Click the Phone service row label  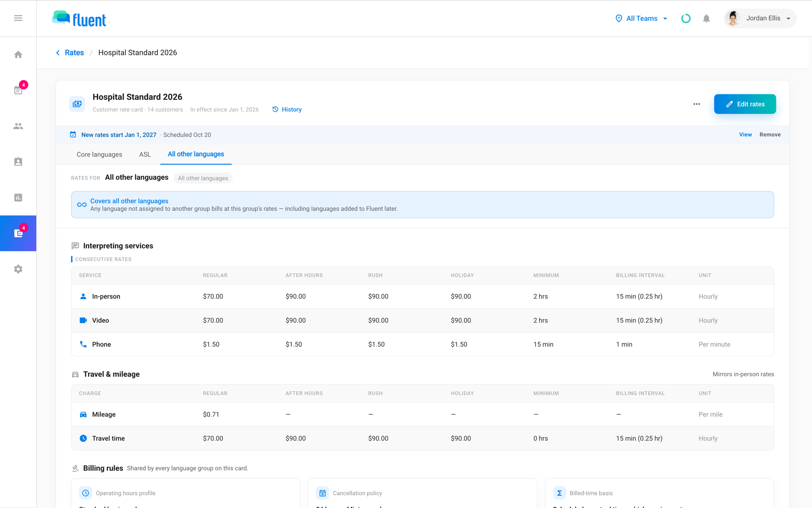101,344
